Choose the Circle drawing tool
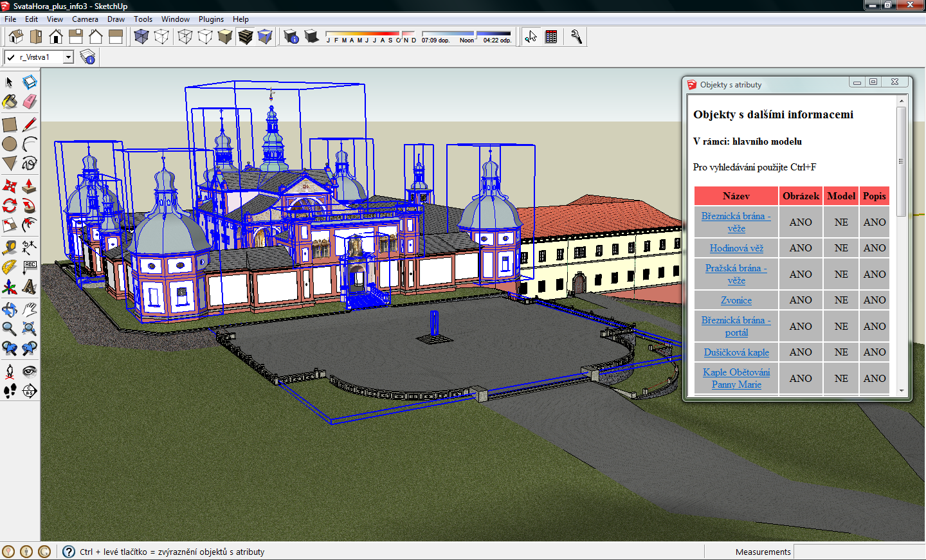This screenshot has width=926, height=560. click(9, 143)
